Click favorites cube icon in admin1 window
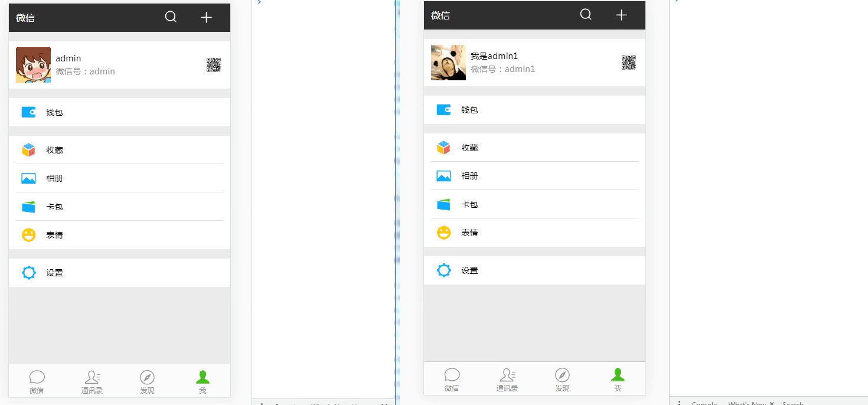Screen dimensions: 868x405 [x=444, y=148]
